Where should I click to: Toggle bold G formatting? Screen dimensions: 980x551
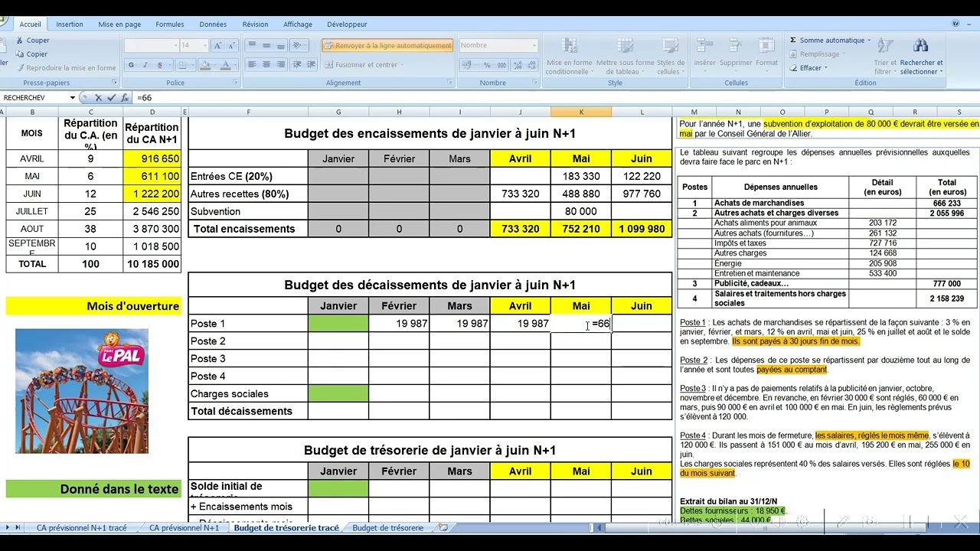pyautogui.click(x=131, y=65)
